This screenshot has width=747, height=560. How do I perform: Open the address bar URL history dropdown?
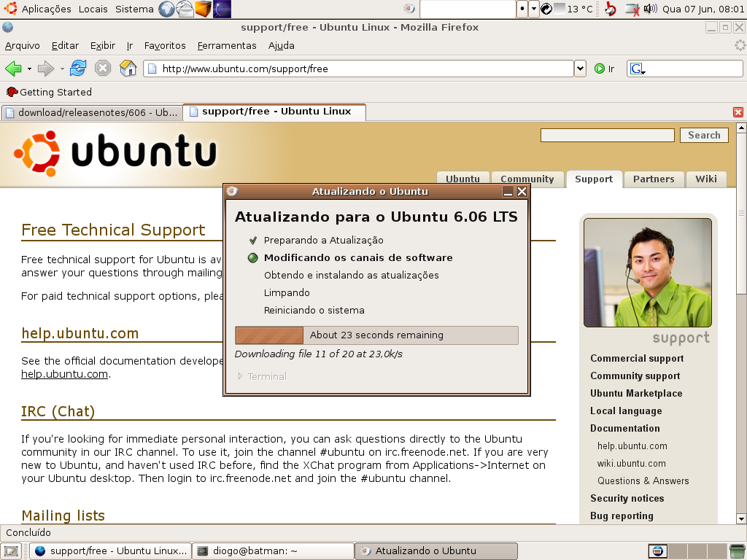[x=580, y=69]
